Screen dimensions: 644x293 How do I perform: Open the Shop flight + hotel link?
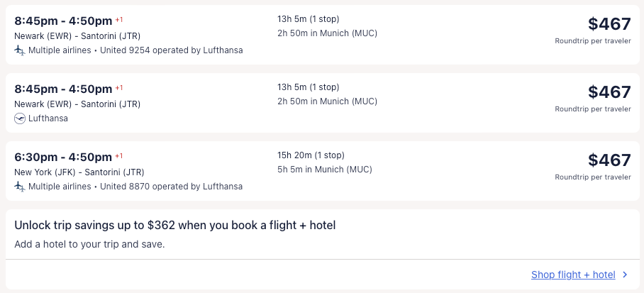click(572, 275)
